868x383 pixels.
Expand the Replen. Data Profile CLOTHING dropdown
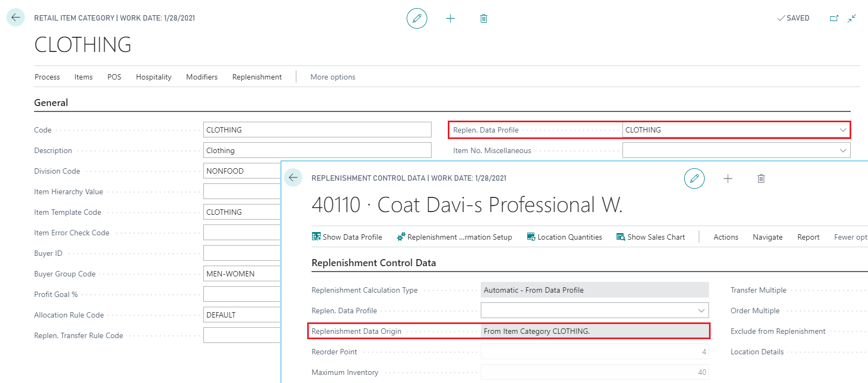point(843,130)
